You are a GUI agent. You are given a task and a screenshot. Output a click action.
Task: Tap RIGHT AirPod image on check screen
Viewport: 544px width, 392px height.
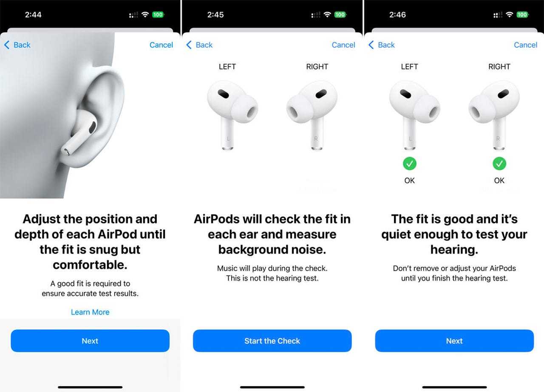(312, 115)
